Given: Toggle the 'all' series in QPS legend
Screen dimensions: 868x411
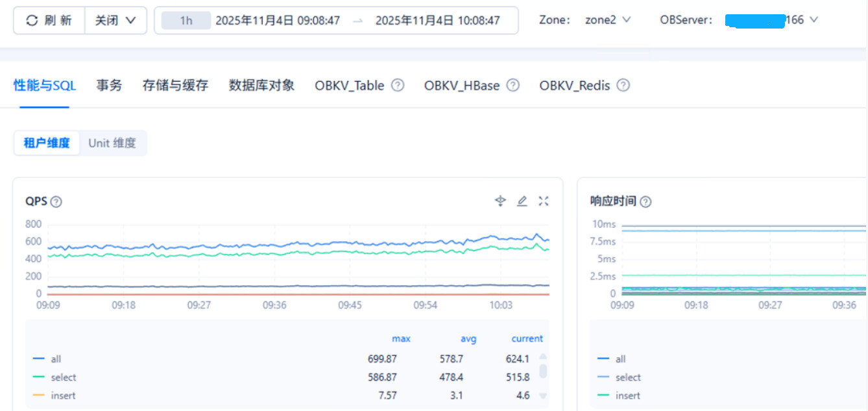Looking at the screenshot, I should [x=56, y=358].
